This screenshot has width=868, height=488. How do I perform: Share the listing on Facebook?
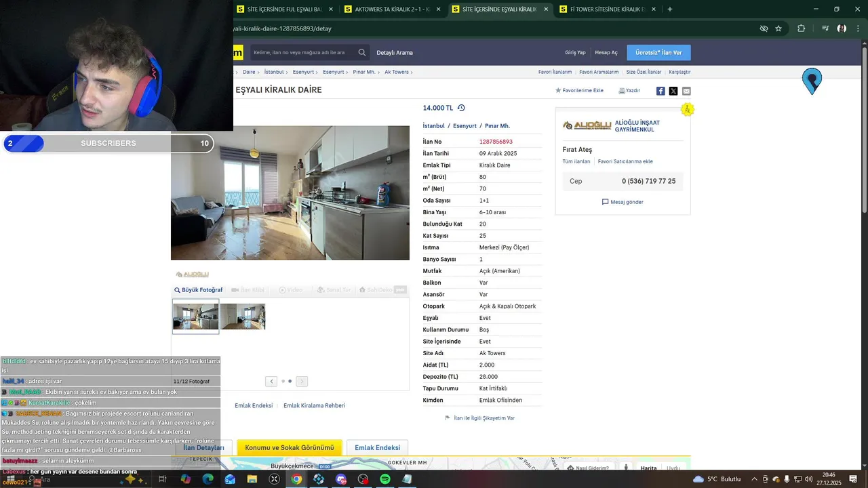click(660, 91)
